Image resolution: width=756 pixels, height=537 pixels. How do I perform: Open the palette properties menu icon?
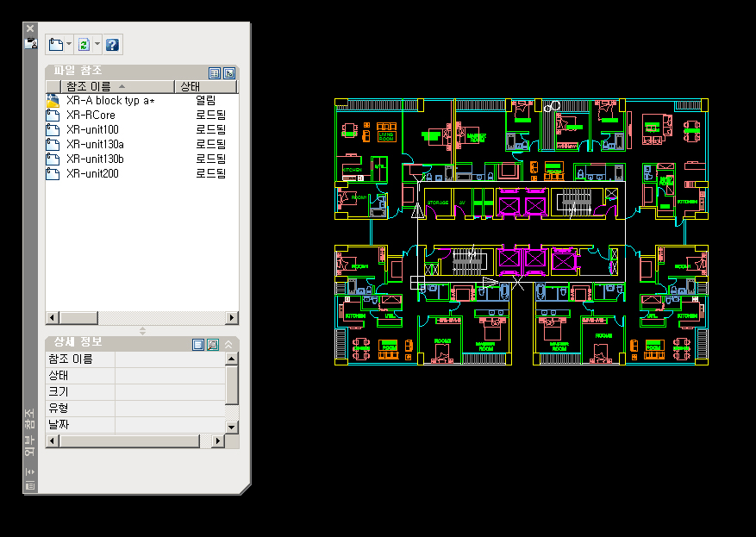(x=30, y=486)
